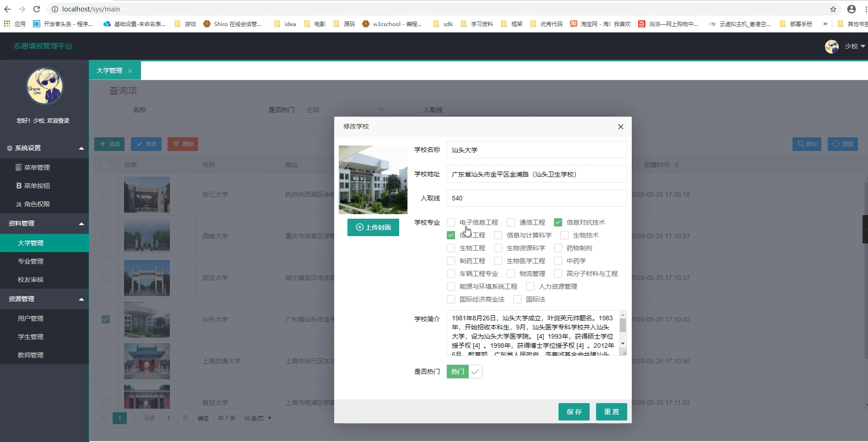Check 药物制剂 major
868x442 pixels.
558,248
